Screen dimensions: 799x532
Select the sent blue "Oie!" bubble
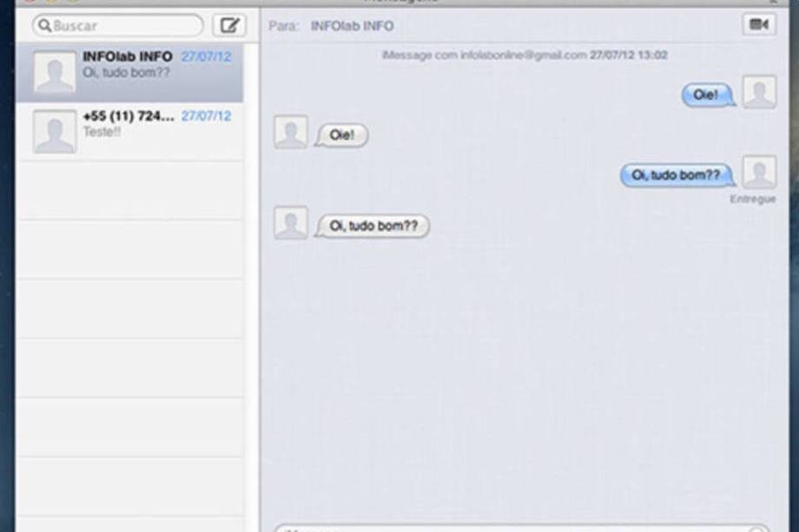click(709, 95)
